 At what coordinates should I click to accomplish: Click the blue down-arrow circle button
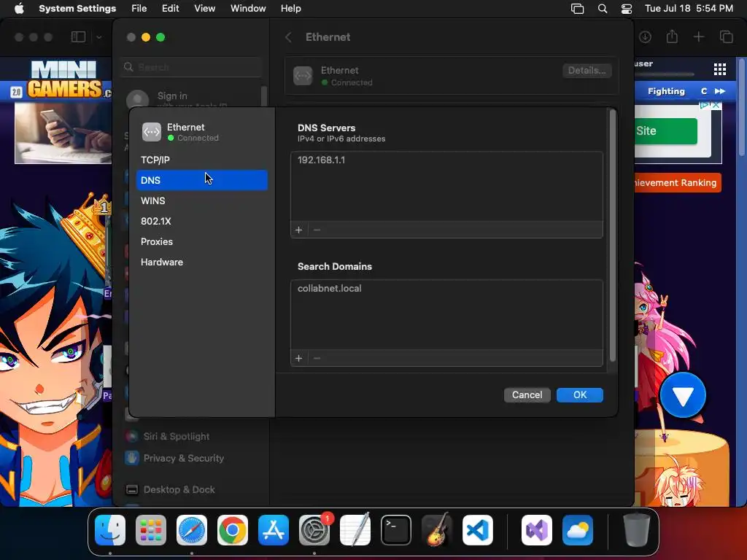point(683,395)
